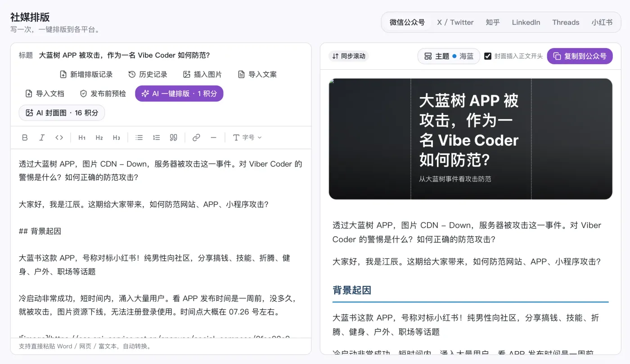630x364 pixels.
Task: Click 复制到公众号 copy button
Action: tap(580, 56)
